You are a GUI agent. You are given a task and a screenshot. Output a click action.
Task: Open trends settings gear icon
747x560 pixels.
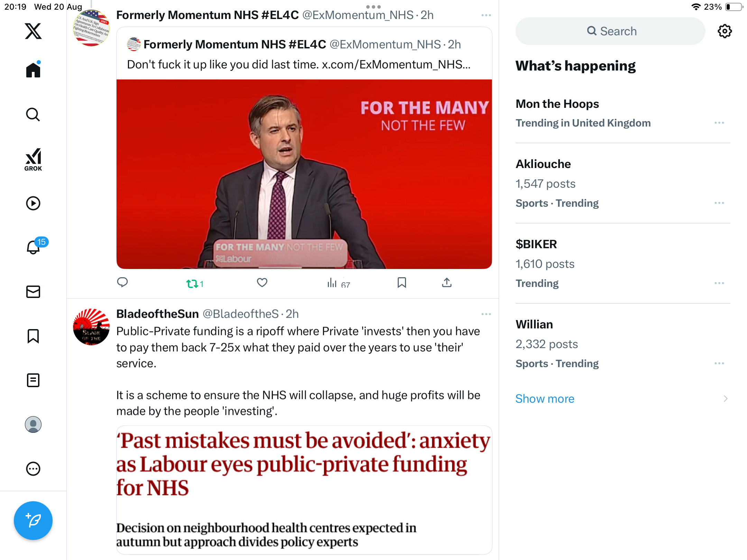tap(725, 31)
